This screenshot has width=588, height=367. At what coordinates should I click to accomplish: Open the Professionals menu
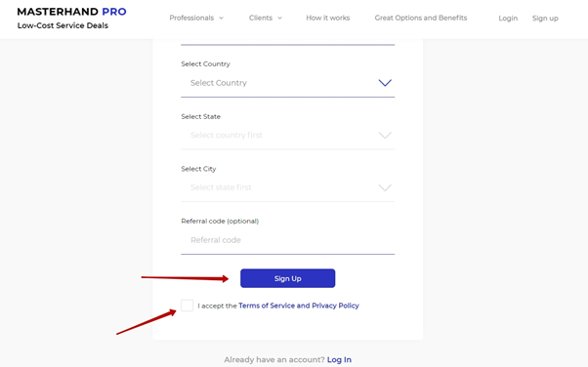196,18
